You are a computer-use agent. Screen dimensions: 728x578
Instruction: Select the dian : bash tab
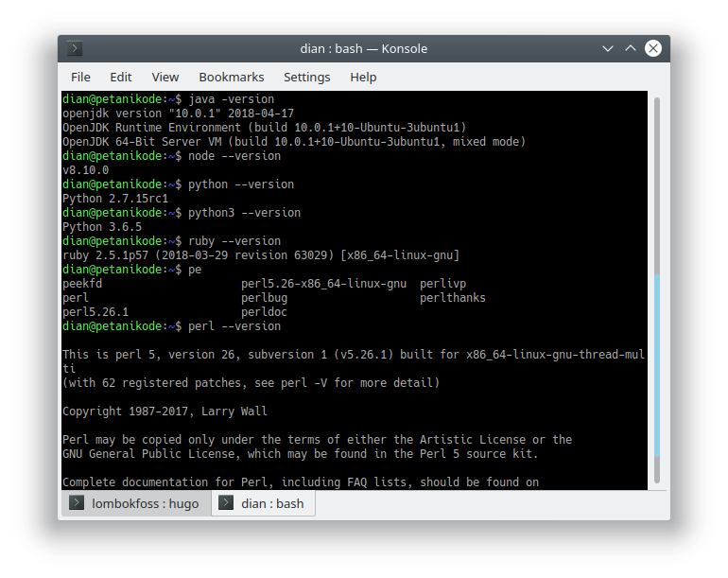pyautogui.click(x=263, y=503)
